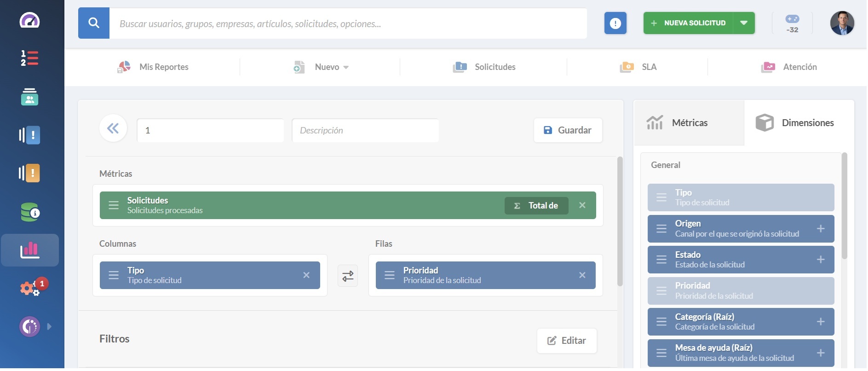This screenshot has width=868, height=371.
Task: Click the Editar filters button
Action: click(x=567, y=341)
